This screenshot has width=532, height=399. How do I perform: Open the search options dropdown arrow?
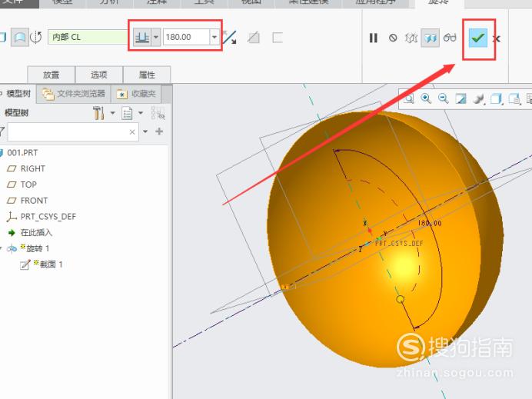(x=145, y=131)
